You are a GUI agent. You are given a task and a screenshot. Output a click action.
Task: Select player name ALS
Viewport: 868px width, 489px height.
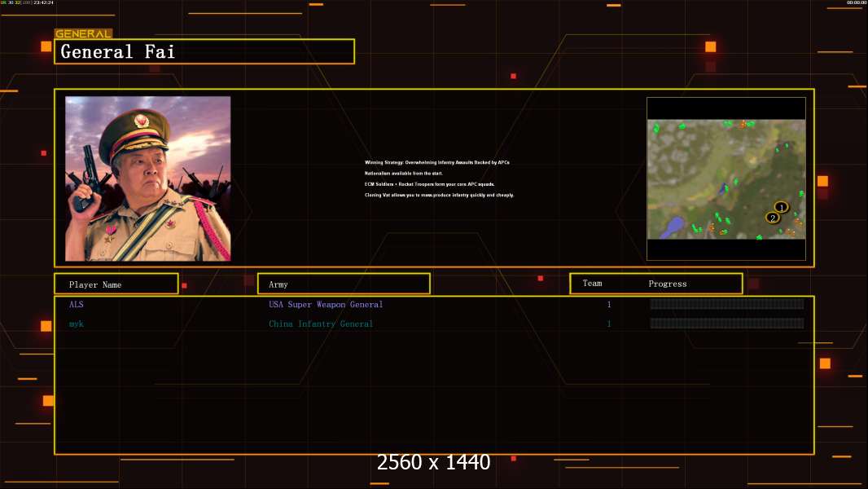77,304
